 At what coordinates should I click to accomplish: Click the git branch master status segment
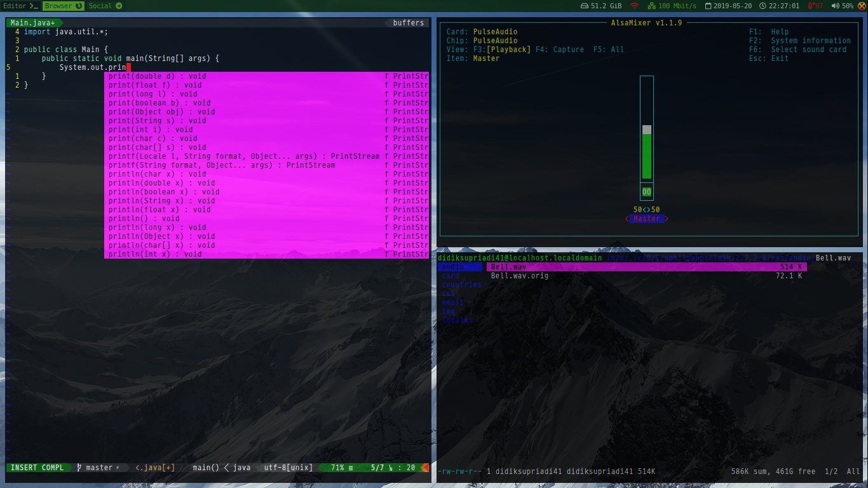click(x=98, y=468)
